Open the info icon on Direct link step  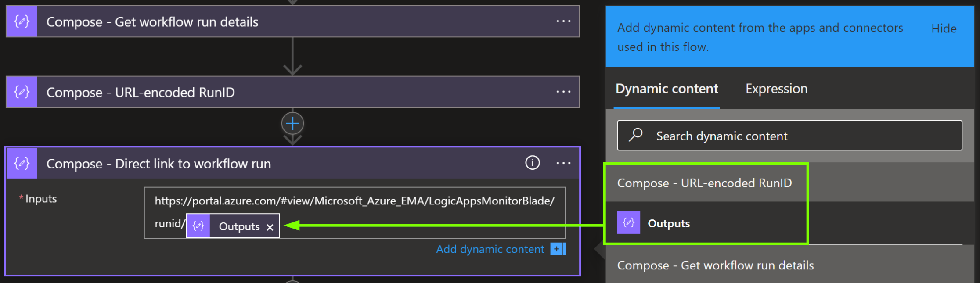(x=532, y=163)
